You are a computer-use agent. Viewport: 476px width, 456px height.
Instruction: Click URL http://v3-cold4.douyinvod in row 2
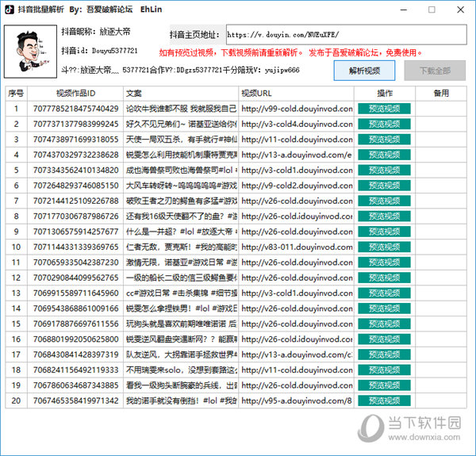coord(297,124)
